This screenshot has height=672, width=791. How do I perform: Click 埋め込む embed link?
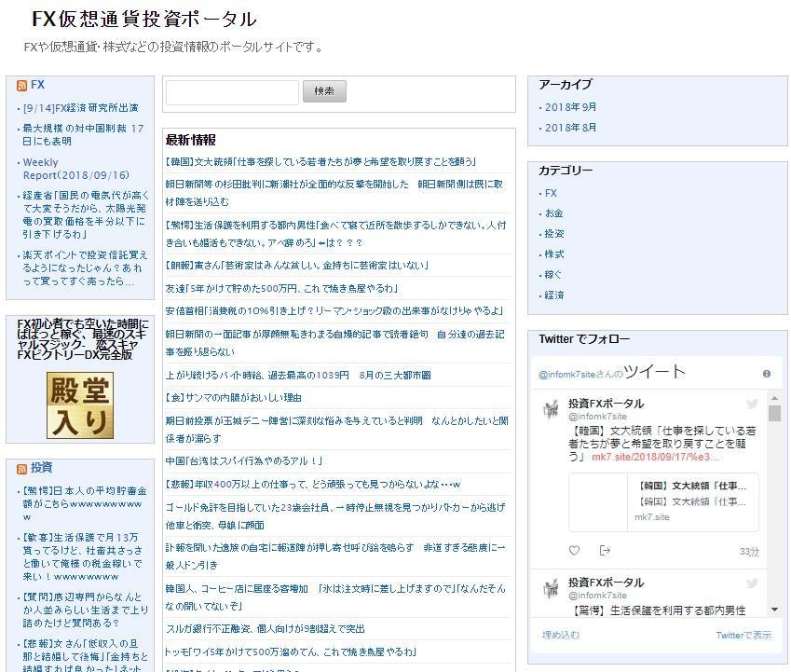tap(561, 635)
